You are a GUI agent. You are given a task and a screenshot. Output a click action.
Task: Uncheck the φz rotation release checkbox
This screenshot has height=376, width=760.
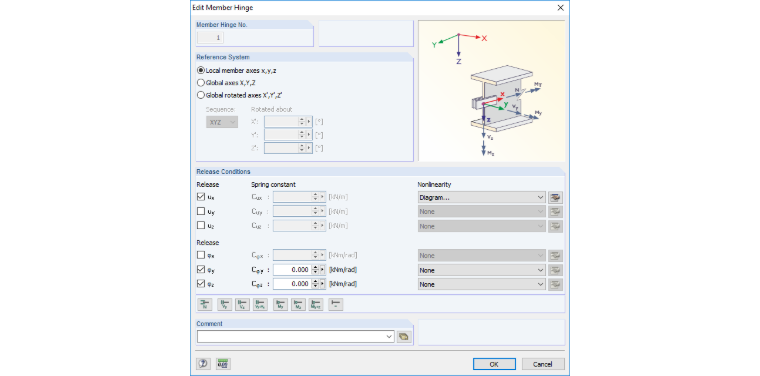(x=201, y=283)
